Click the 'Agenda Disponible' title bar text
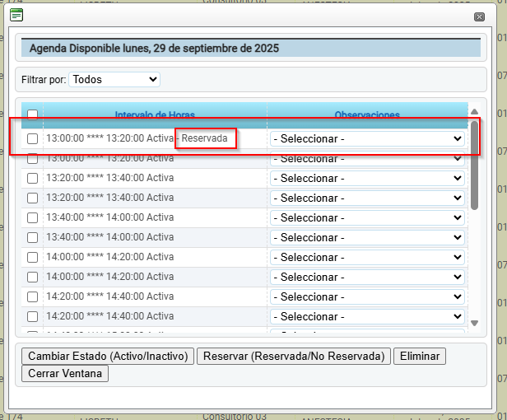Image resolution: width=507 pixels, height=420 pixels. [154, 49]
